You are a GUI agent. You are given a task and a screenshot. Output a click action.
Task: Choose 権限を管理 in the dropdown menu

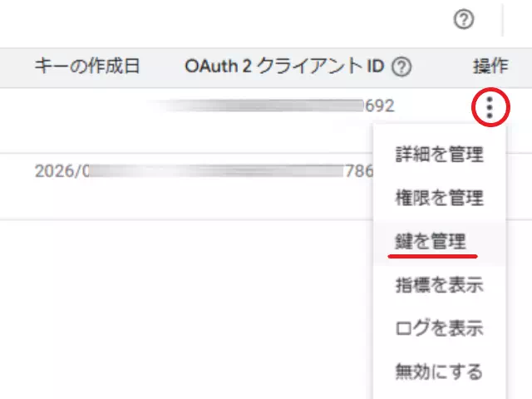pyautogui.click(x=439, y=198)
